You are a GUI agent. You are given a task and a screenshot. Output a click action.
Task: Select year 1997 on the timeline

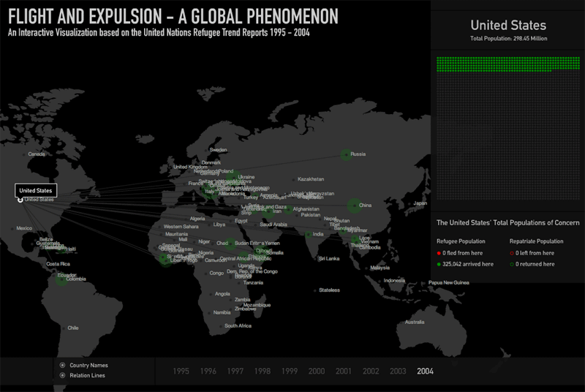tap(235, 371)
